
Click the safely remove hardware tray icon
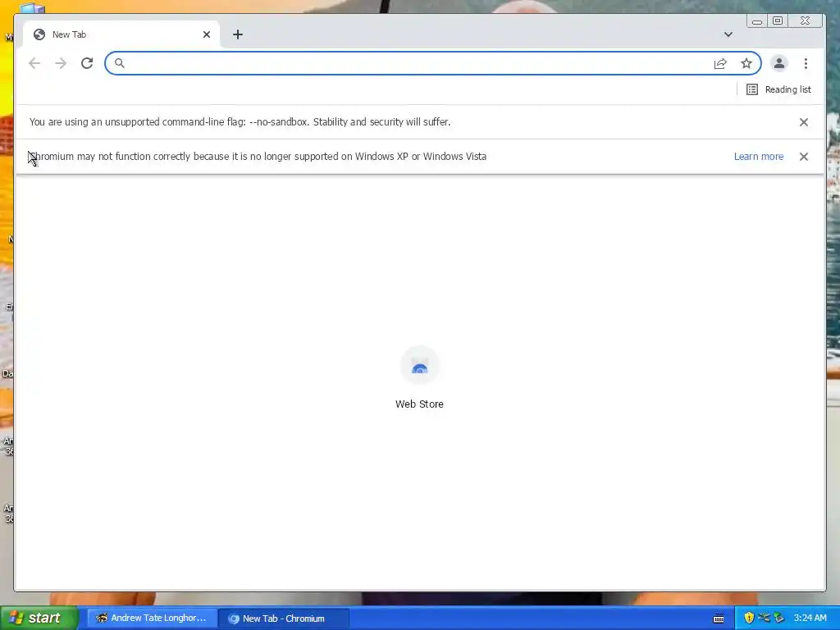pyautogui.click(x=778, y=618)
